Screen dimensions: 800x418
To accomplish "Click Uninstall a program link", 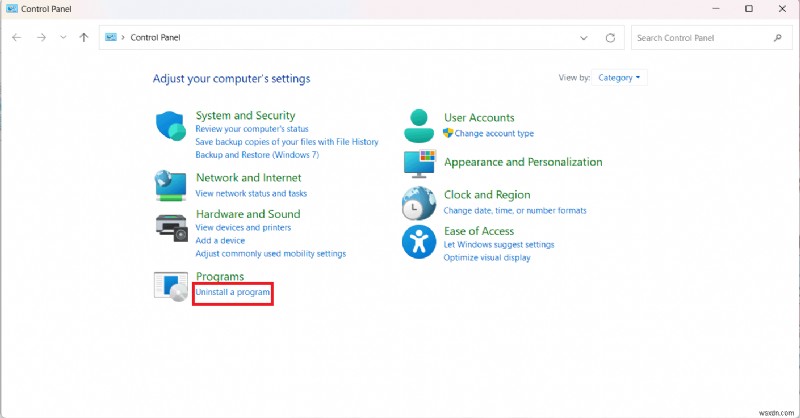I will [233, 292].
